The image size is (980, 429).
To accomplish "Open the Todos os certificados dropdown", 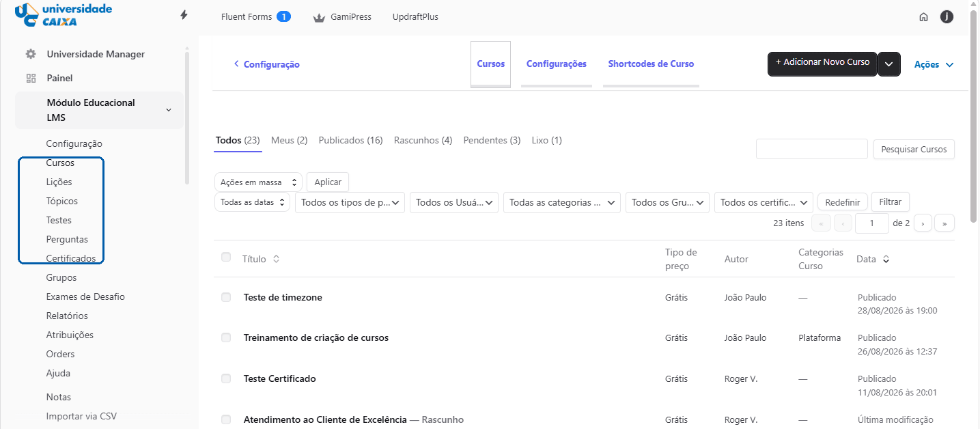I will (x=764, y=202).
